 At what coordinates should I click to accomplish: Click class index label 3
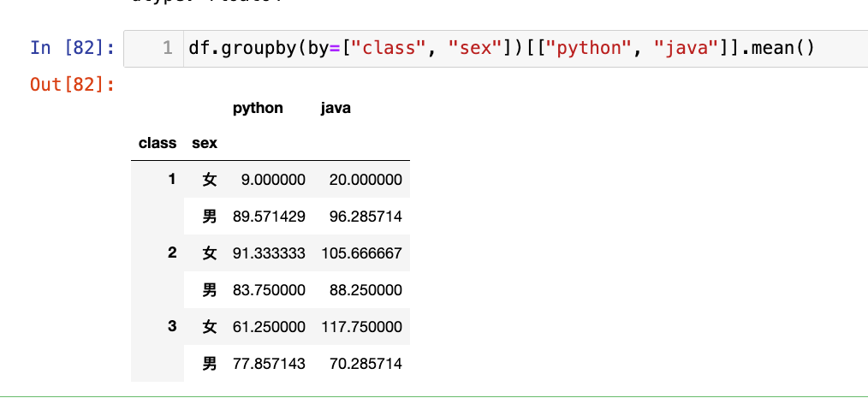(x=171, y=327)
